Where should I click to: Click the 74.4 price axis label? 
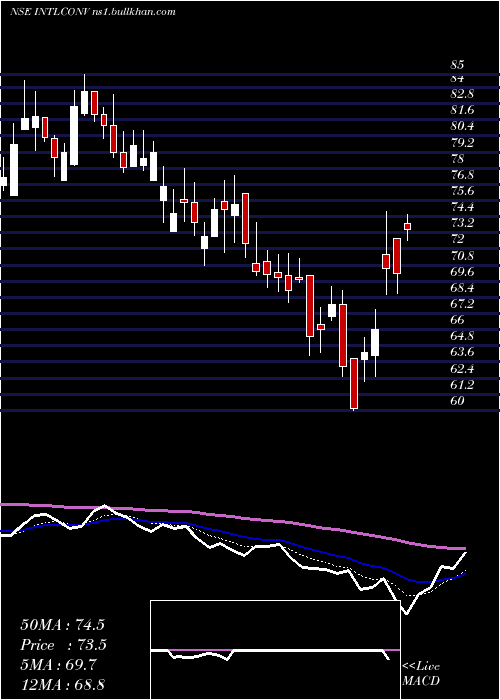pyautogui.click(x=462, y=207)
